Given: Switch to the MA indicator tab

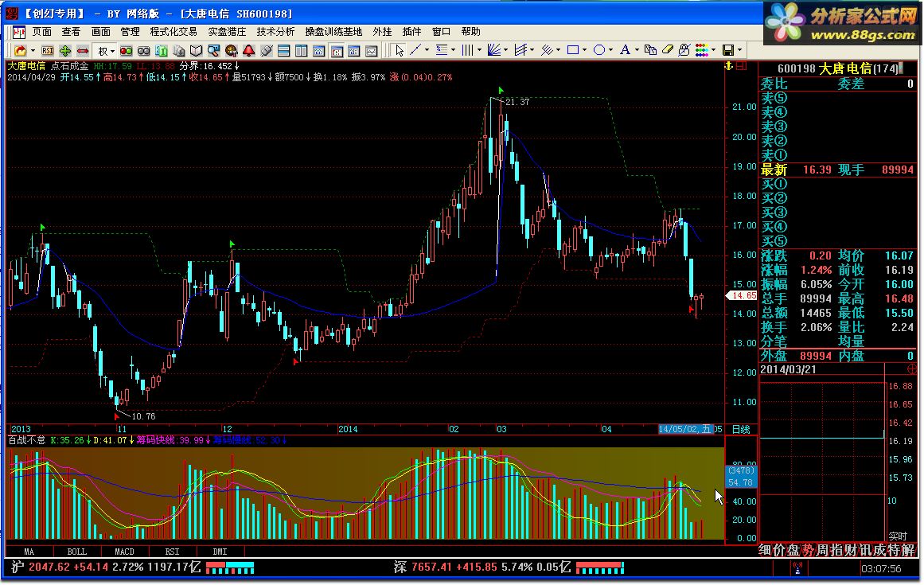Looking at the screenshot, I should click(29, 552).
